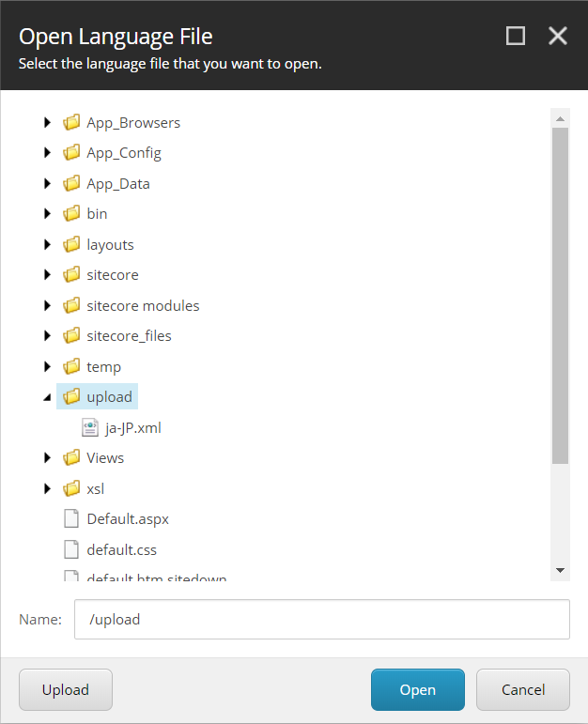This screenshot has height=724, width=588.
Task: Click the Upload button
Action: coord(66,689)
